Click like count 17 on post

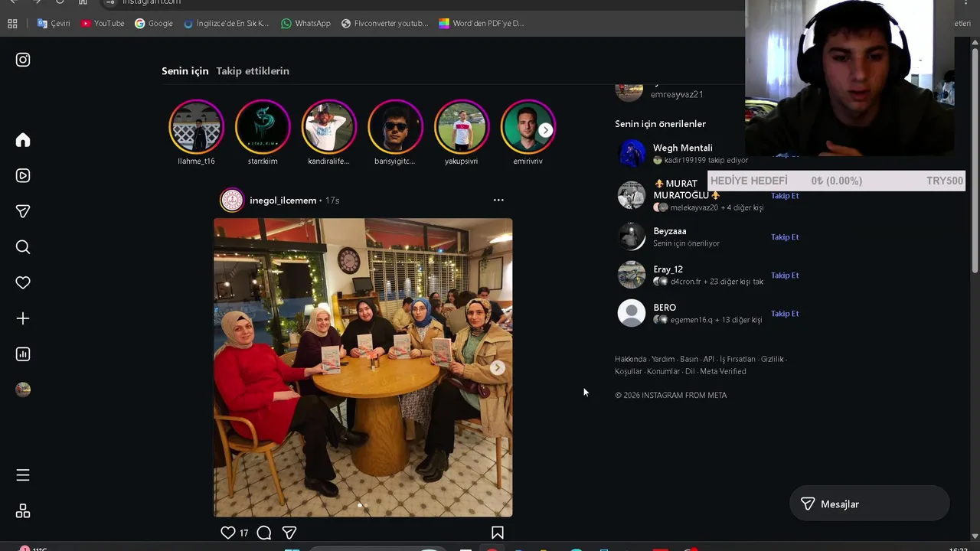point(243,533)
